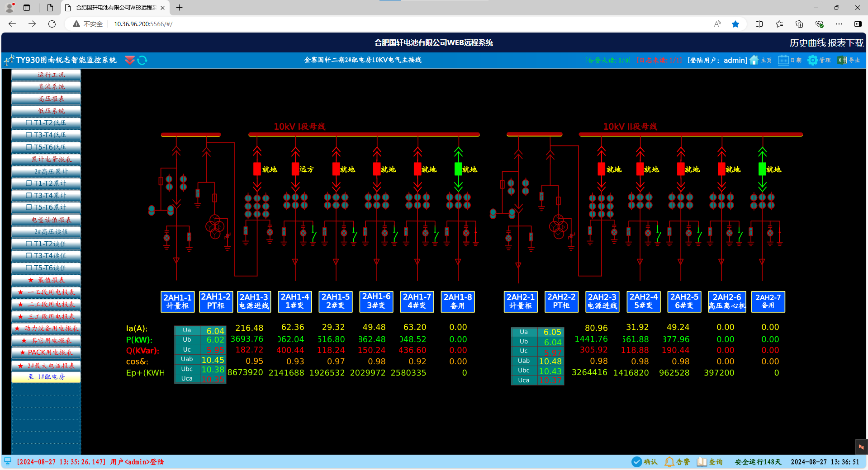Toggle the T1-T2累计 checkbox item
The width and height of the screenshot is (868, 470).
(x=46, y=183)
